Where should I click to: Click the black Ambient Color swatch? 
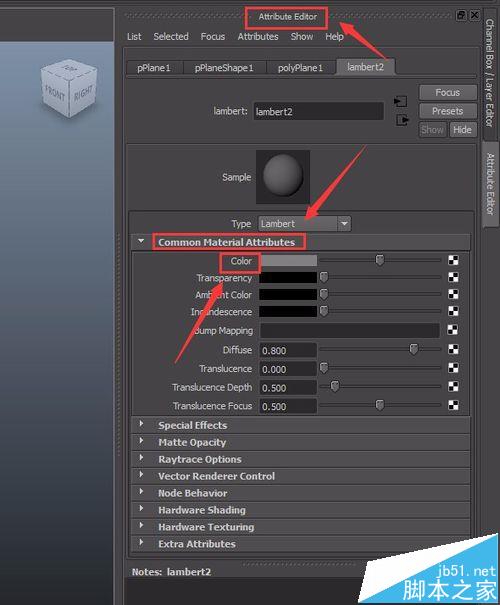(288, 294)
